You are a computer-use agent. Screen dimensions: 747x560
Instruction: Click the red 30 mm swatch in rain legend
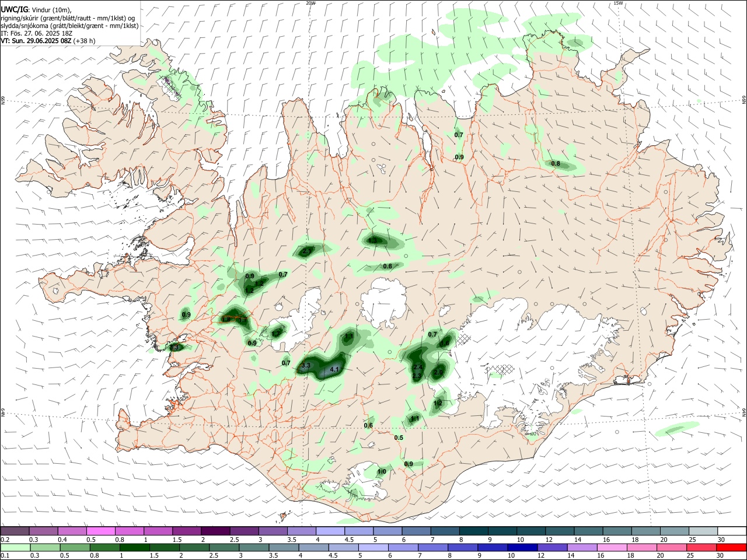(x=731, y=548)
